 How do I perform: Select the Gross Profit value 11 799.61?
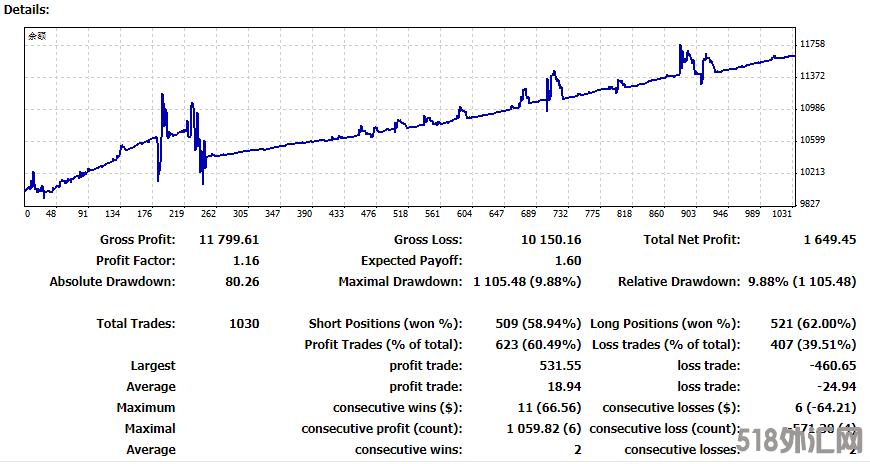tap(229, 240)
